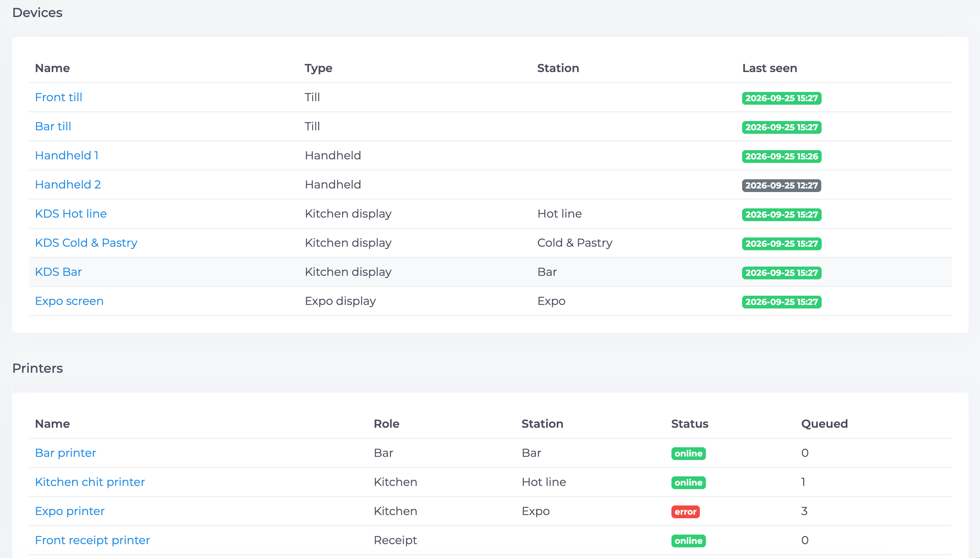This screenshot has width=980, height=558.
Task: Click Front receipt printer's online badge
Action: click(688, 541)
